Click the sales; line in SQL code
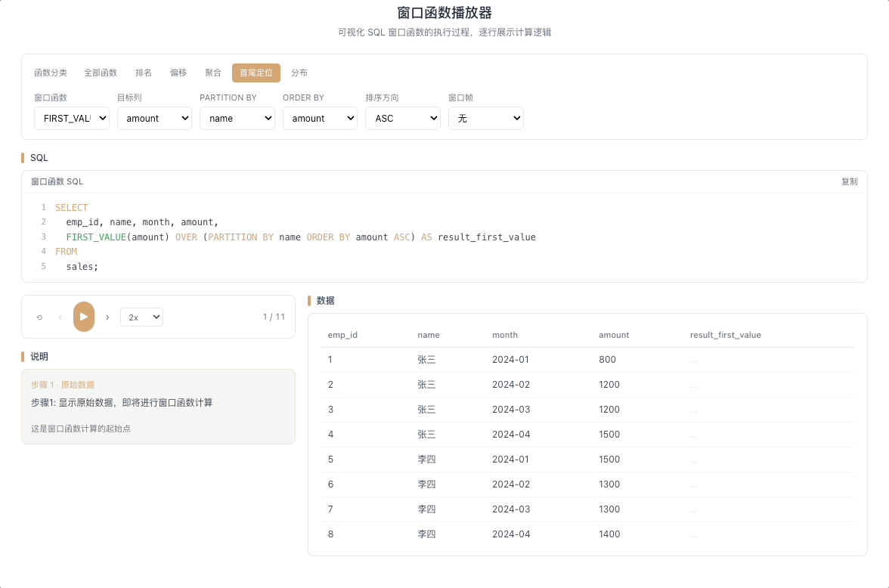The width and height of the screenshot is (889, 588). [82, 267]
